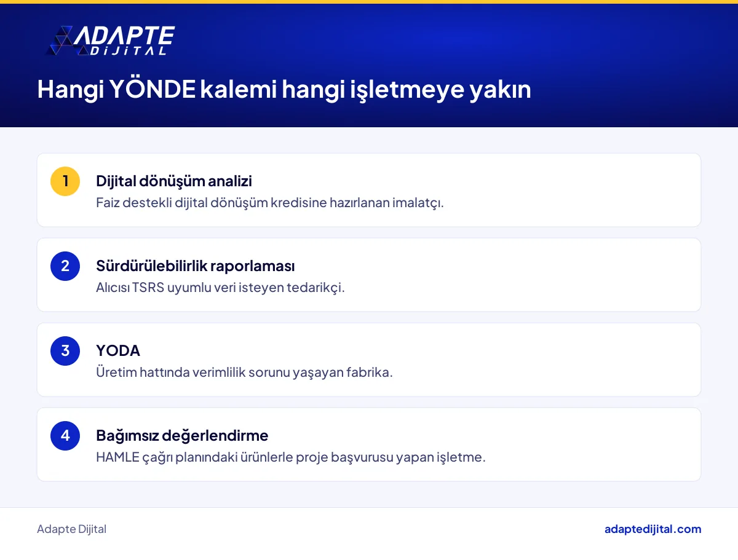Select the 'YODA' title

pos(118,351)
